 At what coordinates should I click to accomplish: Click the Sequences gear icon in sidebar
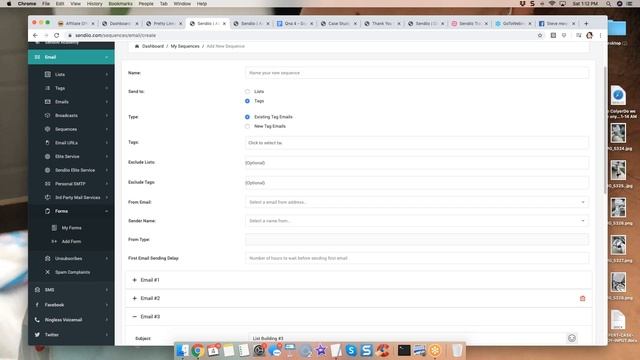click(47, 129)
